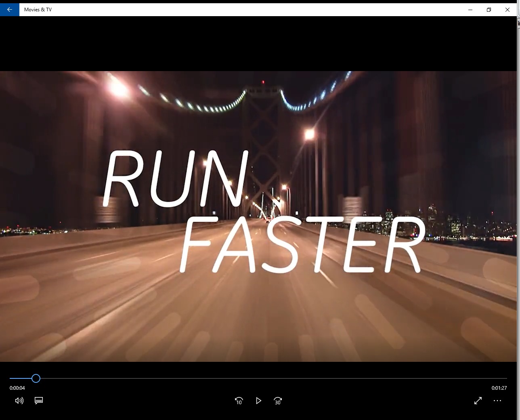Image resolution: width=520 pixels, height=420 pixels.
Task: Mute audio with the volume speaker icon
Action: (19, 401)
